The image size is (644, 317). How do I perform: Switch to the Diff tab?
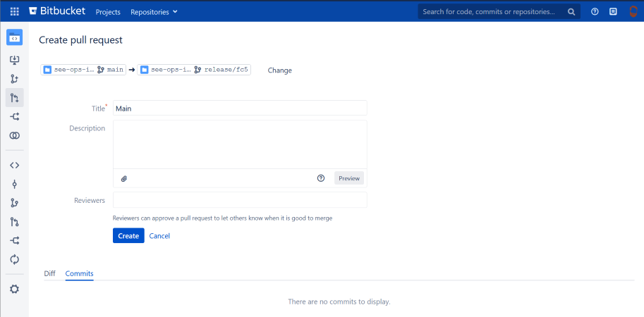[x=49, y=273]
